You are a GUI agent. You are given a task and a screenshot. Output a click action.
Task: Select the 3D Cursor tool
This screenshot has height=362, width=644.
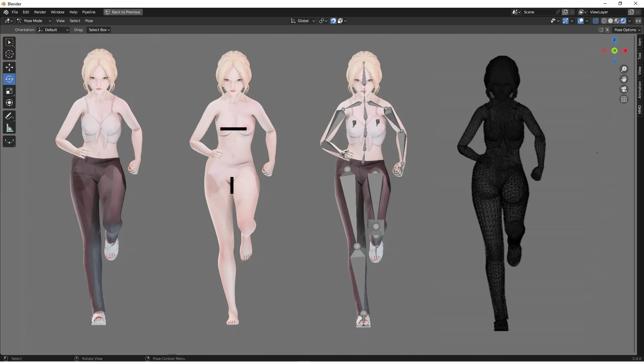[9, 54]
